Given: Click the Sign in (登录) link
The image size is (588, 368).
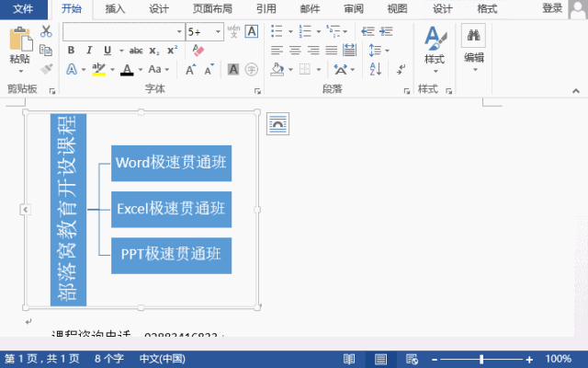Looking at the screenshot, I should [x=552, y=8].
